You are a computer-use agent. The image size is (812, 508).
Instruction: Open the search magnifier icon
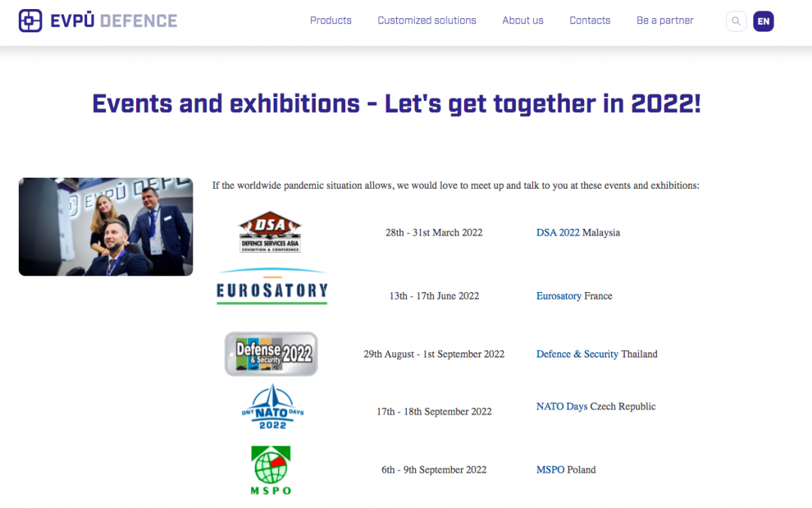click(735, 21)
